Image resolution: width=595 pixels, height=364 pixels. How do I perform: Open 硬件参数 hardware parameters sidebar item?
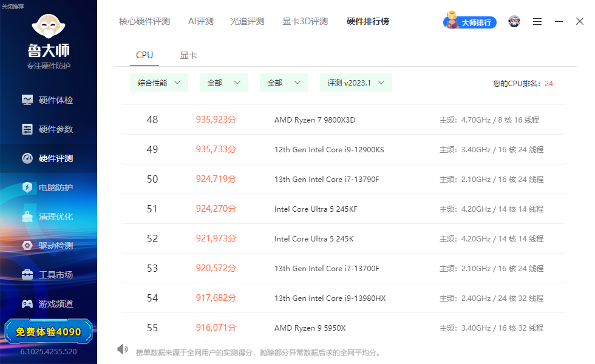[48, 129]
